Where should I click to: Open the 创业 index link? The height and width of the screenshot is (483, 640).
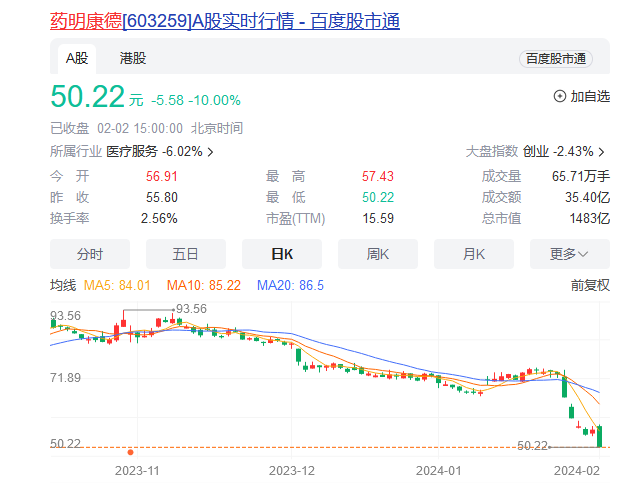point(536,151)
